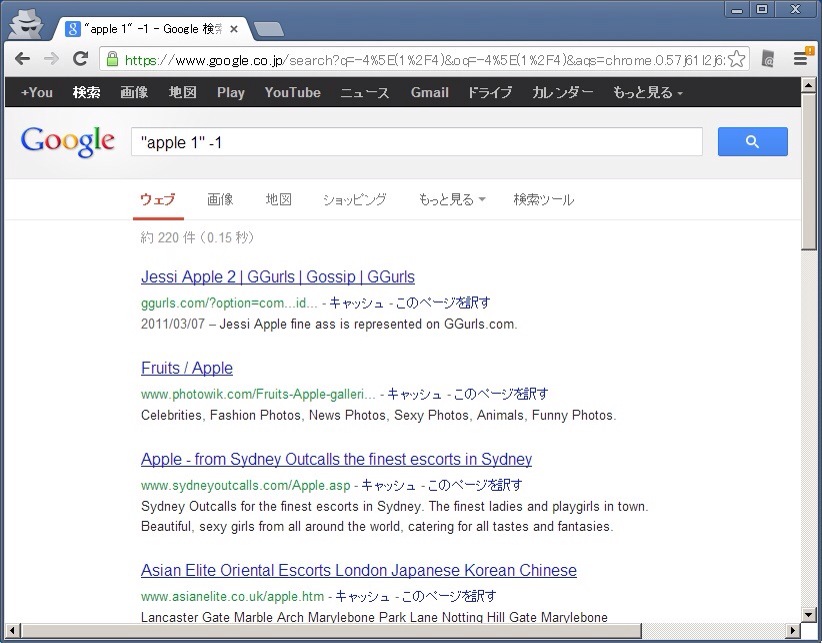Click horizontal scrollbar left arrow
This screenshot has width=822, height=643.
pyautogui.click(x=12, y=629)
